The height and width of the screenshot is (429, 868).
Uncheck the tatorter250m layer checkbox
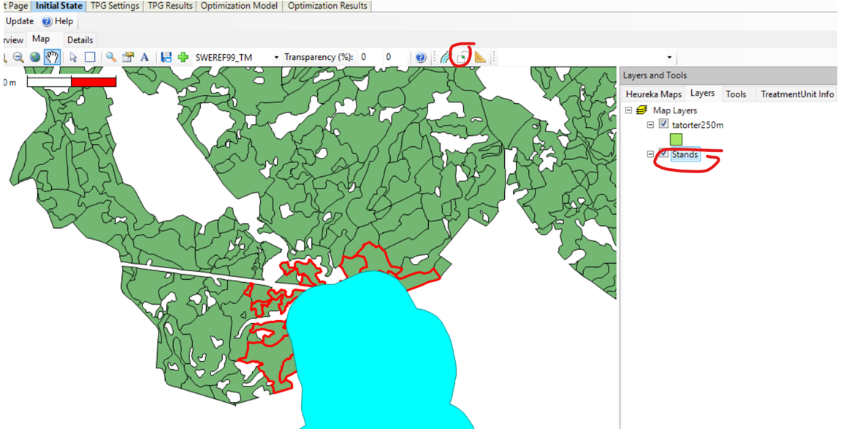[x=663, y=124]
